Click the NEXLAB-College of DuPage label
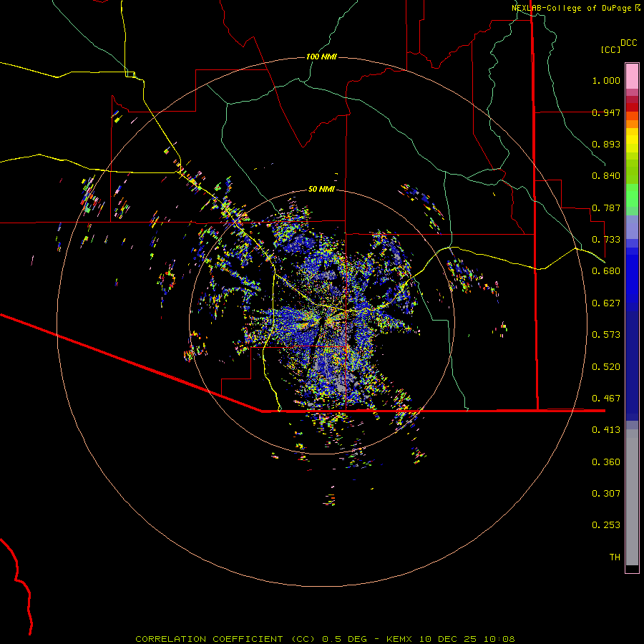 point(571,8)
